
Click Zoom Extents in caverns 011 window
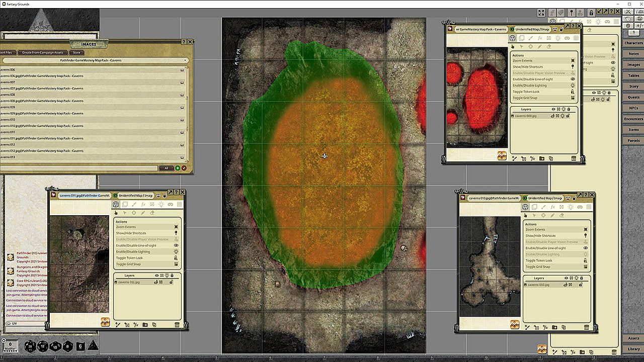click(x=148, y=227)
